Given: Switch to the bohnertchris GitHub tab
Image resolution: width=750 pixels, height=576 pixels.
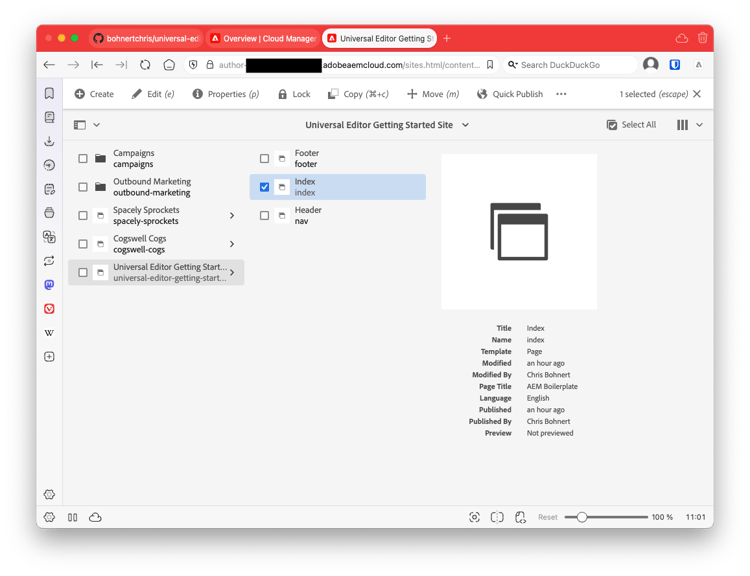Looking at the screenshot, I should pos(146,38).
